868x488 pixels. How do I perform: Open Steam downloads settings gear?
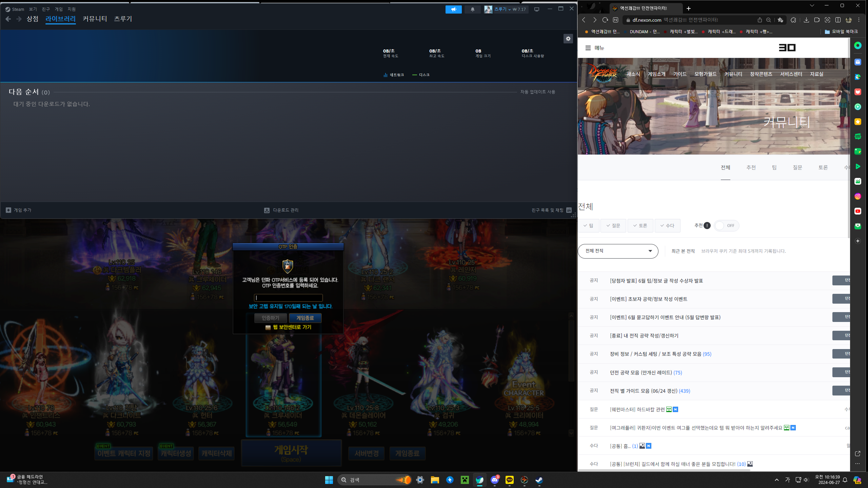tap(568, 39)
